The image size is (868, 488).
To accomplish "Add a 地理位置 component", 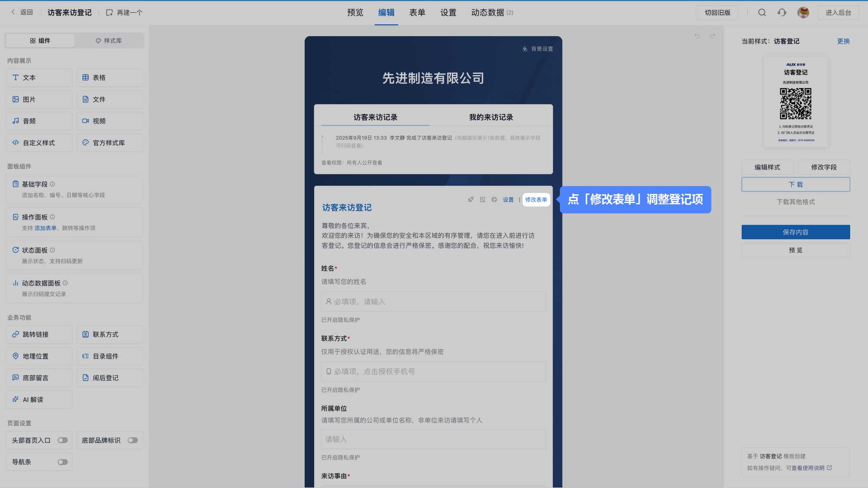I will click(39, 356).
